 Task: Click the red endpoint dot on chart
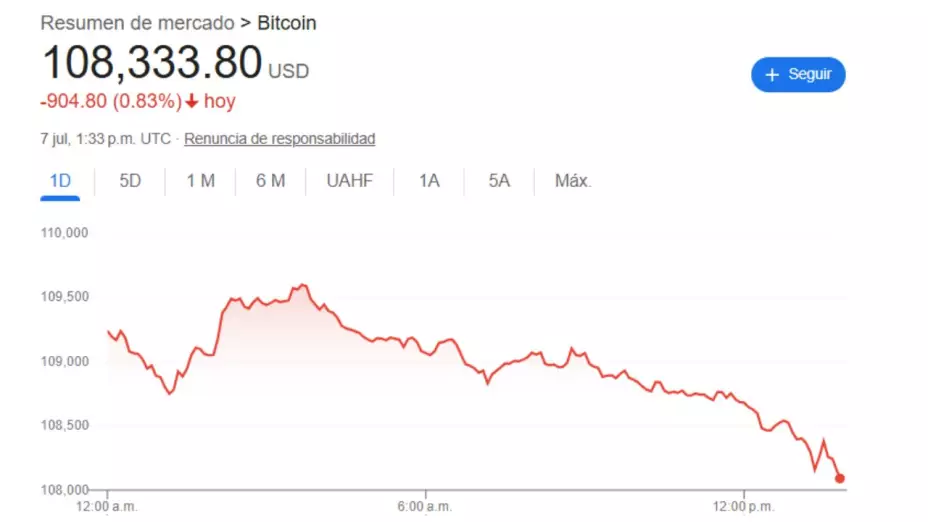tap(840, 478)
